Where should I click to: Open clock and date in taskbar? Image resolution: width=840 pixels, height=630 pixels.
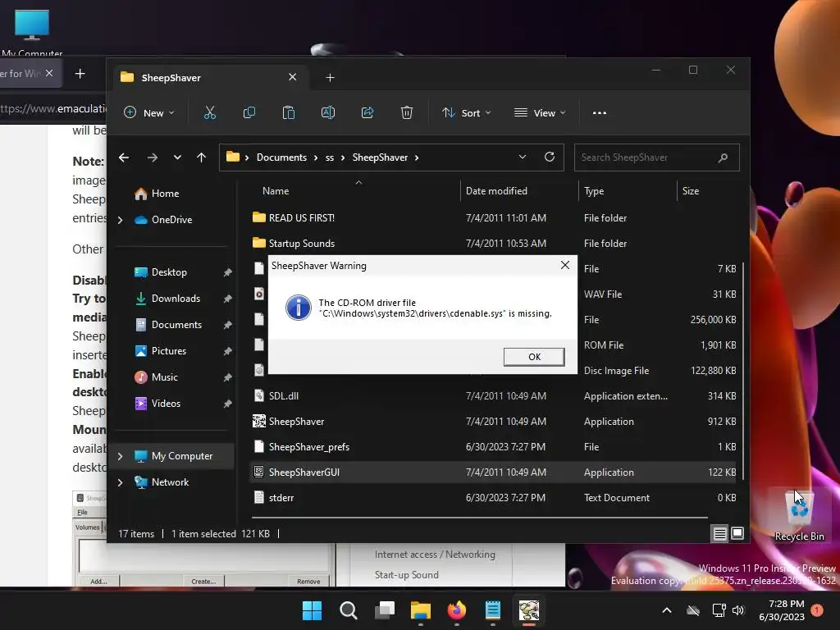[x=782, y=610]
